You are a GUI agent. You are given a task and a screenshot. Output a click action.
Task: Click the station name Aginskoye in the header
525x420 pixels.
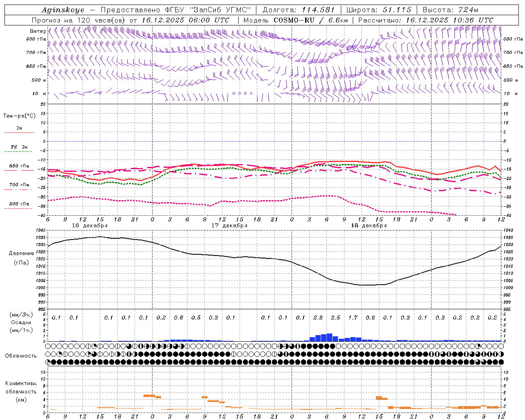(x=63, y=10)
